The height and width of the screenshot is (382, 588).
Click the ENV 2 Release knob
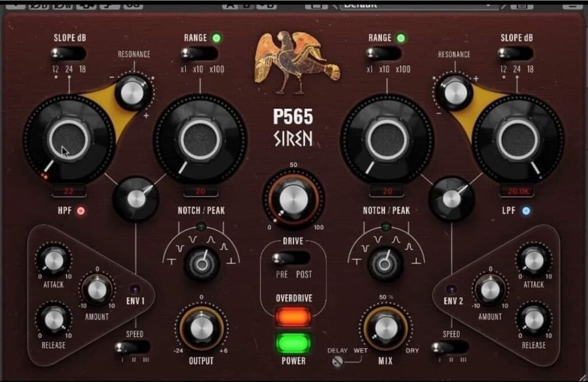[534, 319]
